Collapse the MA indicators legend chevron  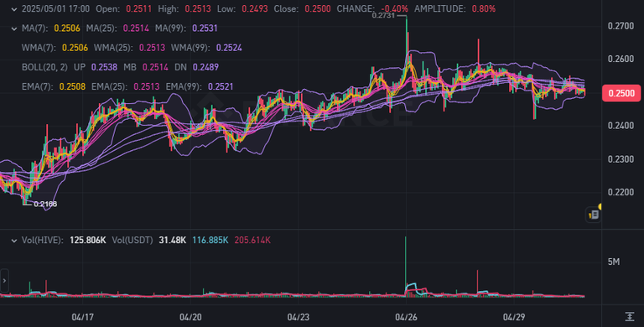point(14,29)
